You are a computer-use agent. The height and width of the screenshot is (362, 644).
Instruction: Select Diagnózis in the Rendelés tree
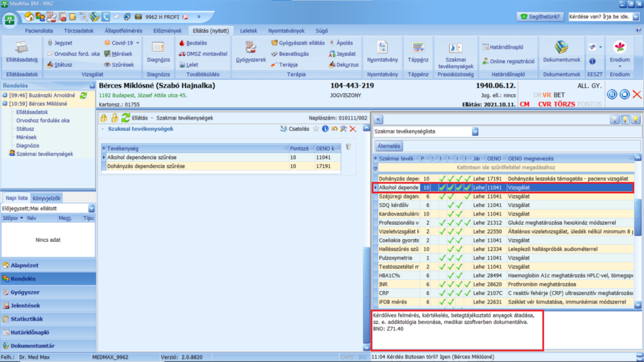[x=28, y=145]
